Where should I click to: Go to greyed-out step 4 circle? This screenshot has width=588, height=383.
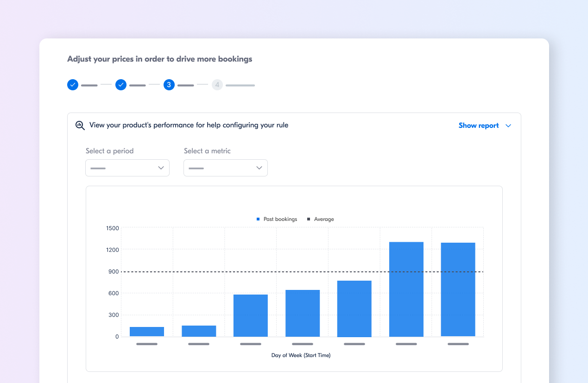tap(217, 85)
